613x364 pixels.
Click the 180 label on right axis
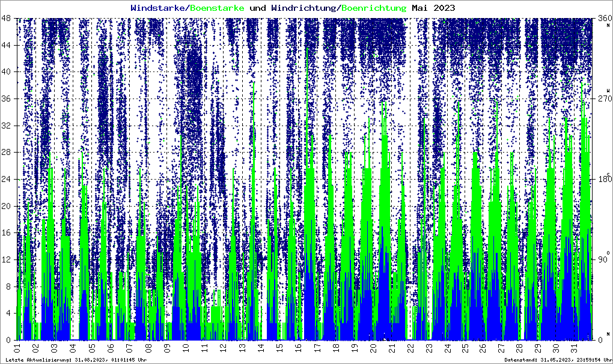tap(603, 179)
